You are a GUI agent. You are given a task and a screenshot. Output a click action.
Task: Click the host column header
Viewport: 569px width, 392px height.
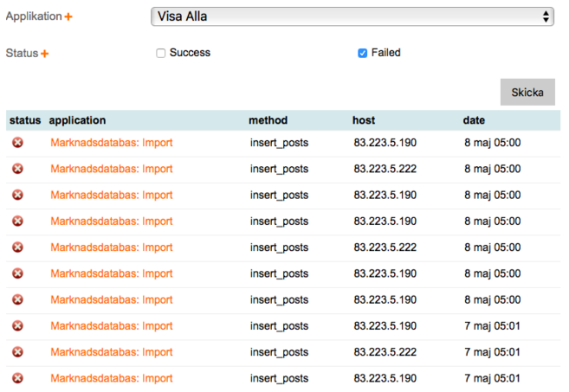[x=364, y=120]
